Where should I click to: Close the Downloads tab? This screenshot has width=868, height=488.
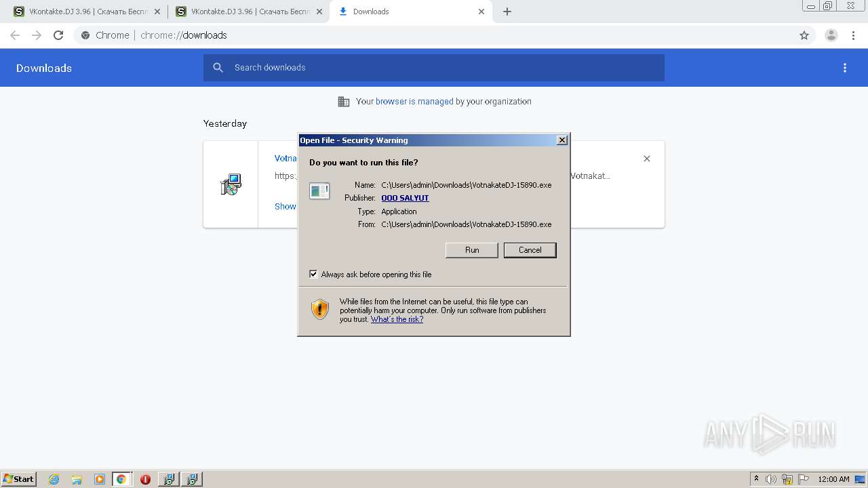481,12
